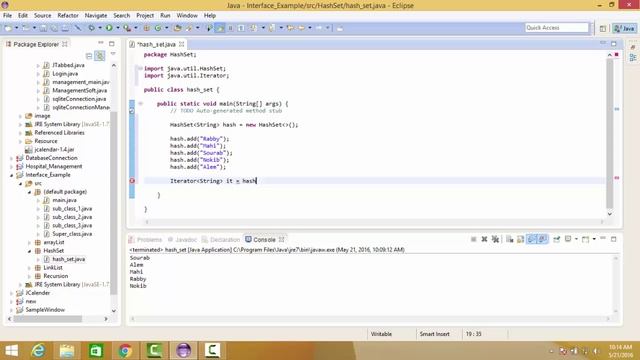Select hash_set.java in the Package Explorer
The height and width of the screenshot is (360, 640).
coord(69,259)
